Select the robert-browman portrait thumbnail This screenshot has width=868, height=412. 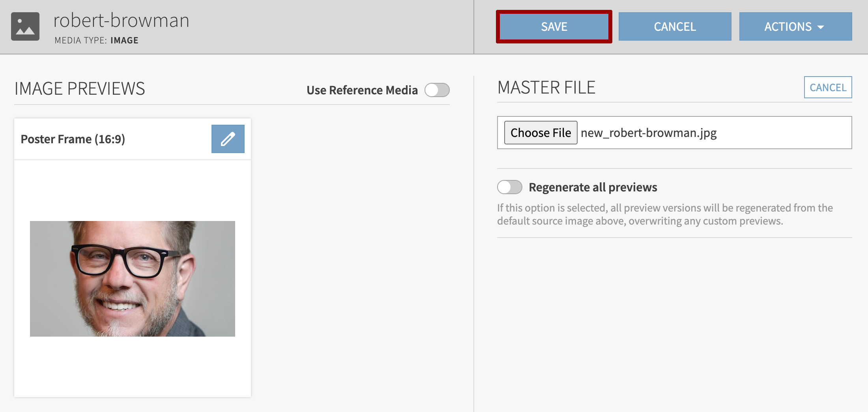click(x=133, y=279)
